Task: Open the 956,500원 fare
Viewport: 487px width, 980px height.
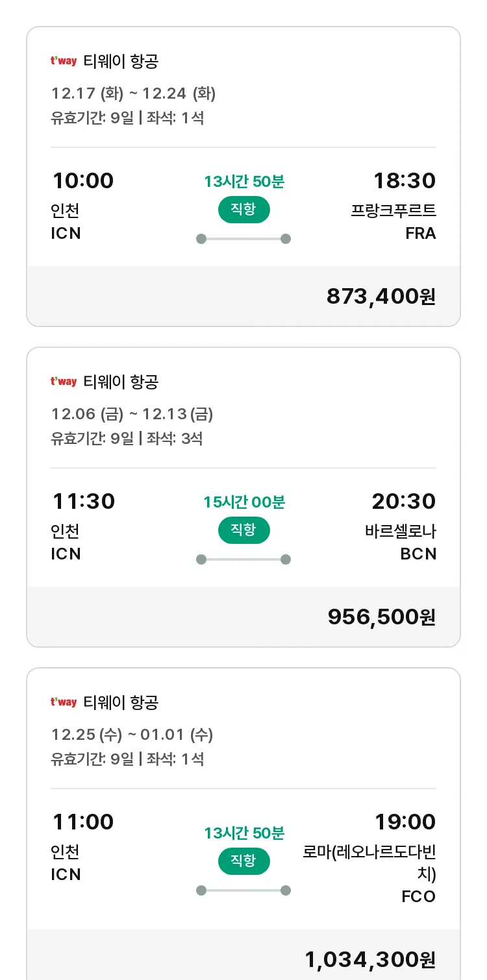Action: pos(382,617)
